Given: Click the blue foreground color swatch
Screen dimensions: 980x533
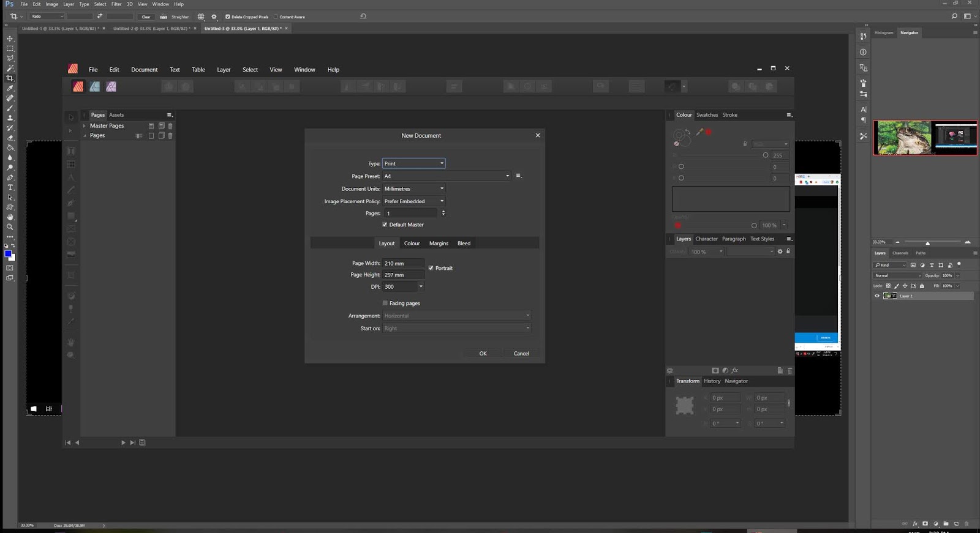Looking at the screenshot, I should (x=8, y=254).
